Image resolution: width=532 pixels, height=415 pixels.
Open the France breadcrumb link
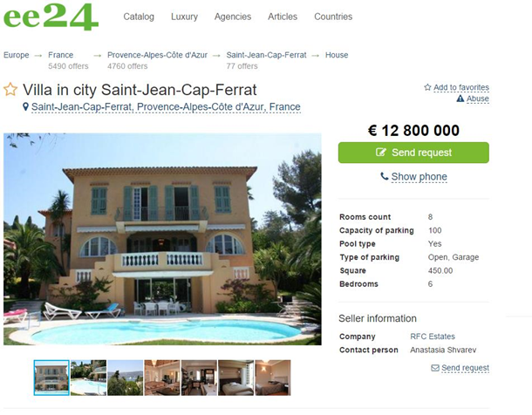click(61, 55)
